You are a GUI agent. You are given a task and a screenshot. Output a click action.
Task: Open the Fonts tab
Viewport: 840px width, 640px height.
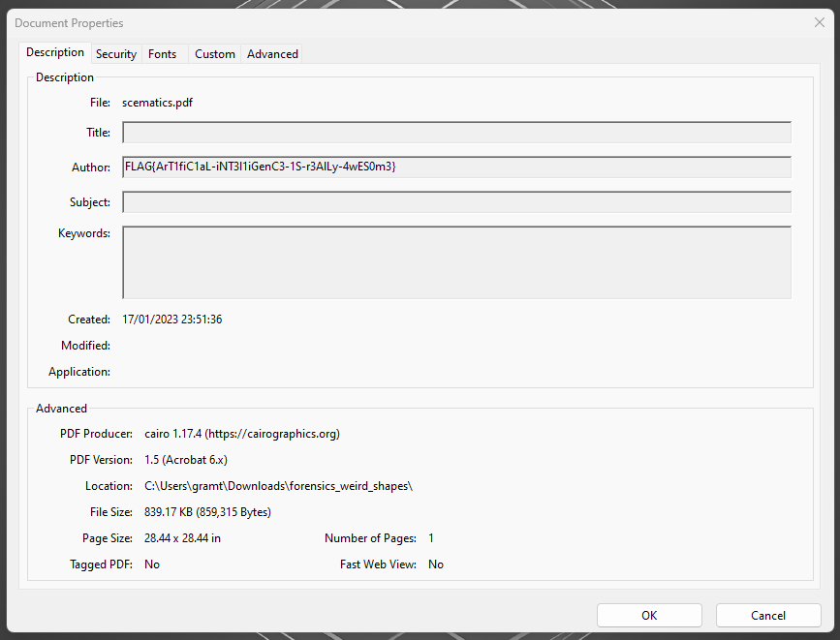pos(162,54)
